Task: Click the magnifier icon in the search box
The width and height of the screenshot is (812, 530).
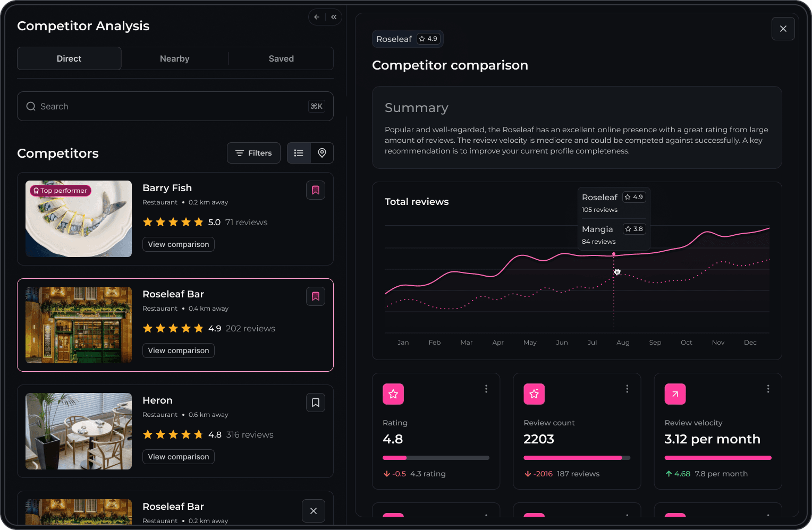Action: 31,106
